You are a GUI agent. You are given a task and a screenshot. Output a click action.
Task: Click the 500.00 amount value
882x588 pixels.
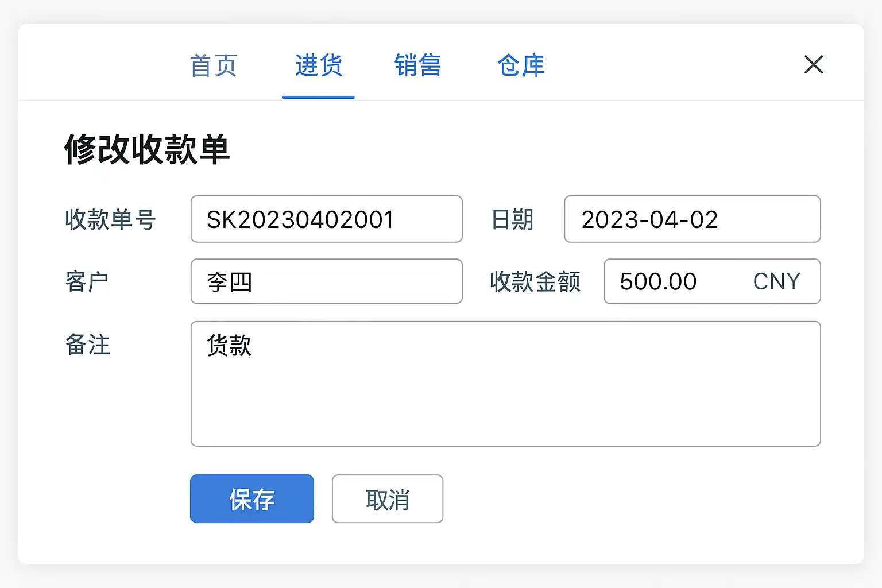click(658, 282)
